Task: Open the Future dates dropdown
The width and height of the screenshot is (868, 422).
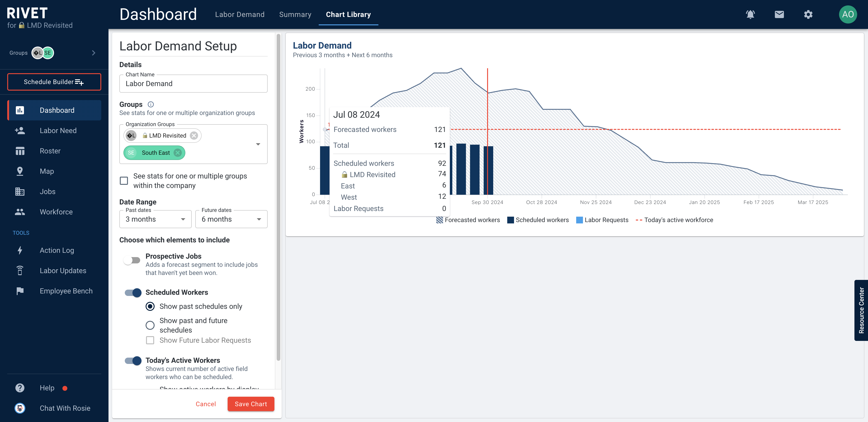Action: 231,219
